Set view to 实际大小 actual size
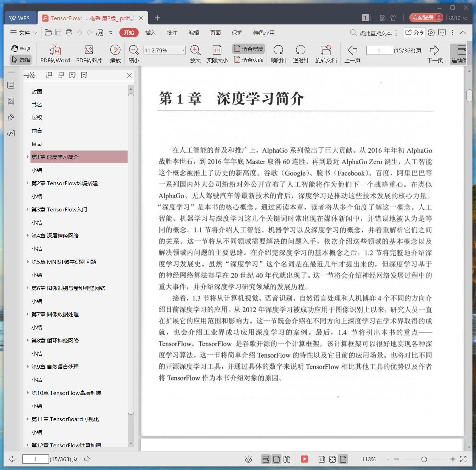Viewport: 476px width, 470px height. click(217, 54)
